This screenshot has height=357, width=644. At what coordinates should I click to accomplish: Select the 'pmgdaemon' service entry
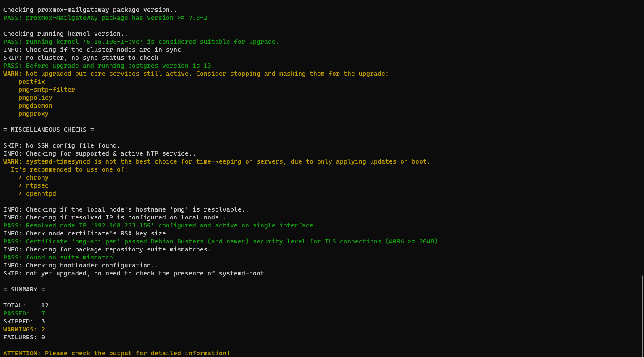click(x=35, y=106)
